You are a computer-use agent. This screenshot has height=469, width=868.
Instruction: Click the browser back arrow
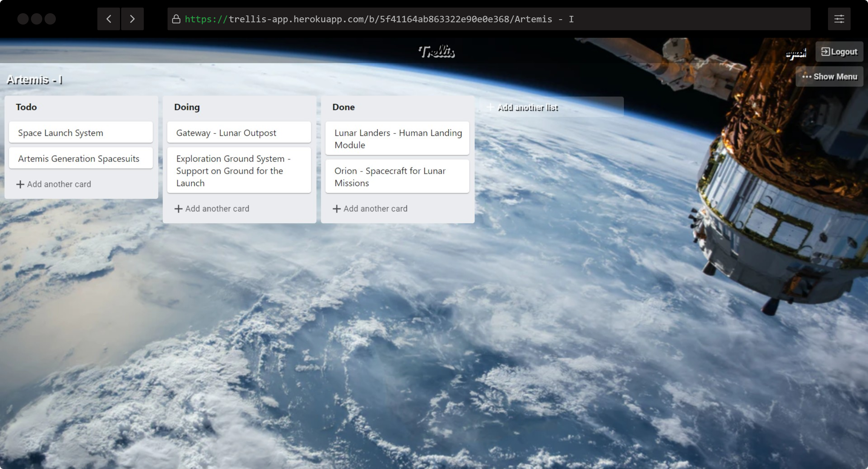coord(109,19)
